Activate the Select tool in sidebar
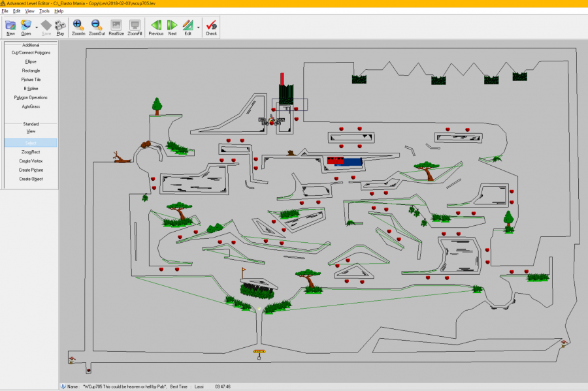Viewport: 588px width, 391px height. pos(31,142)
